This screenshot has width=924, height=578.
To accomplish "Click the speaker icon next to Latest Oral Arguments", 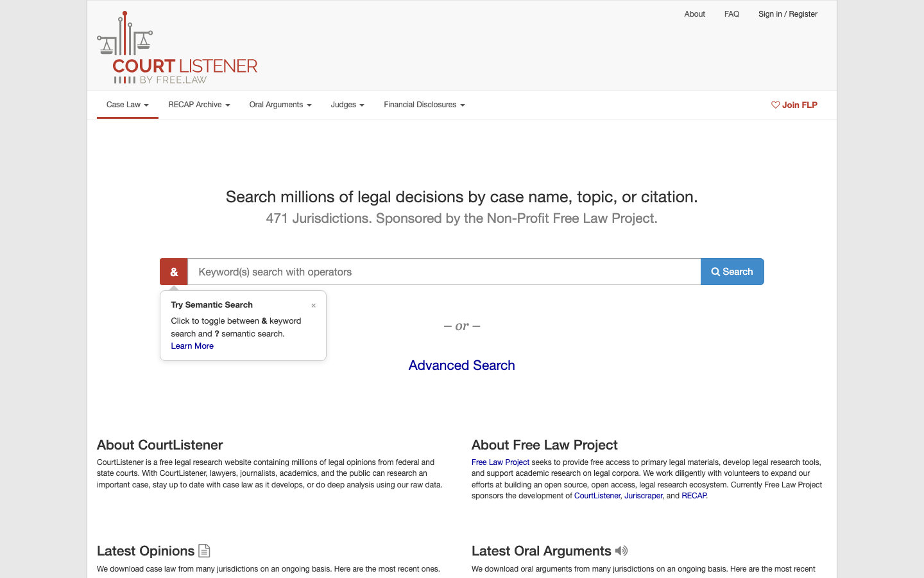I will pos(621,550).
